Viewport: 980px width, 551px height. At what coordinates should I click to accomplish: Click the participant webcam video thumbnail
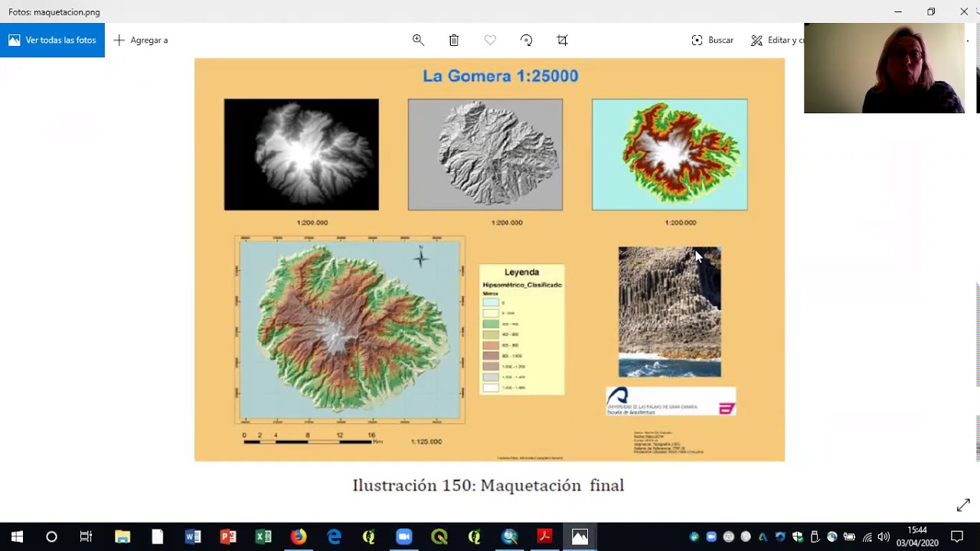click(x=884, y=68)
